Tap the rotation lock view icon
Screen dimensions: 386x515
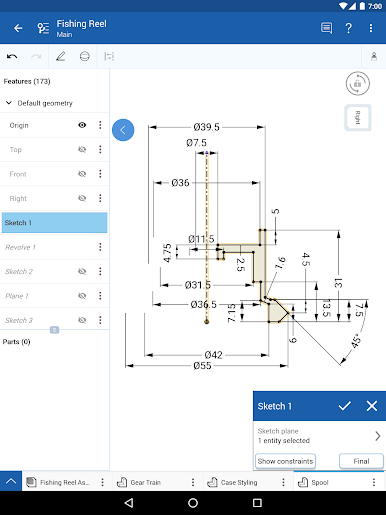coord(358,83)
